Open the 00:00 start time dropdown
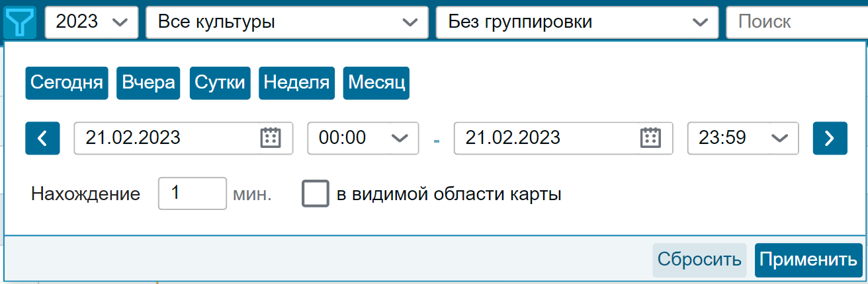The height and width of the screenshot is (284, 868). click(363, 138)
